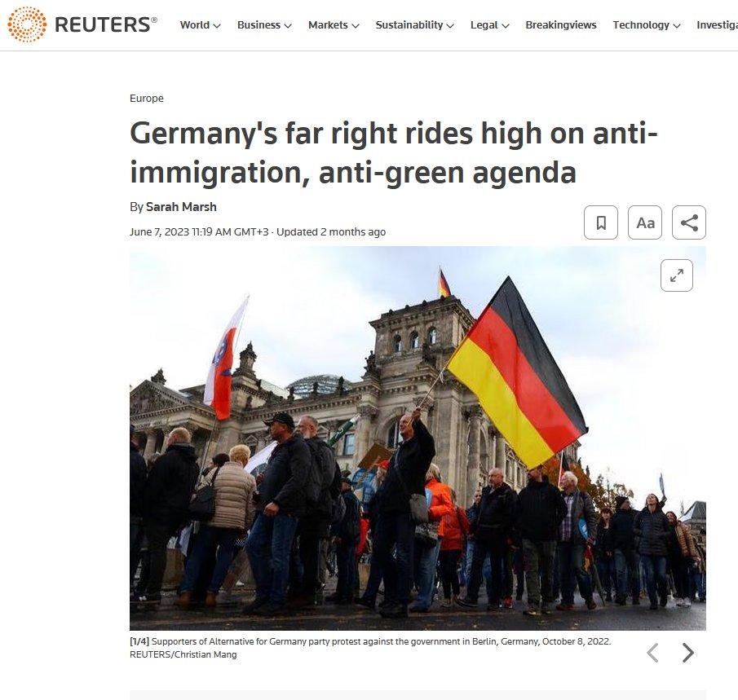
Task: Go to the next gallery photo
Action: coord(688,653)
